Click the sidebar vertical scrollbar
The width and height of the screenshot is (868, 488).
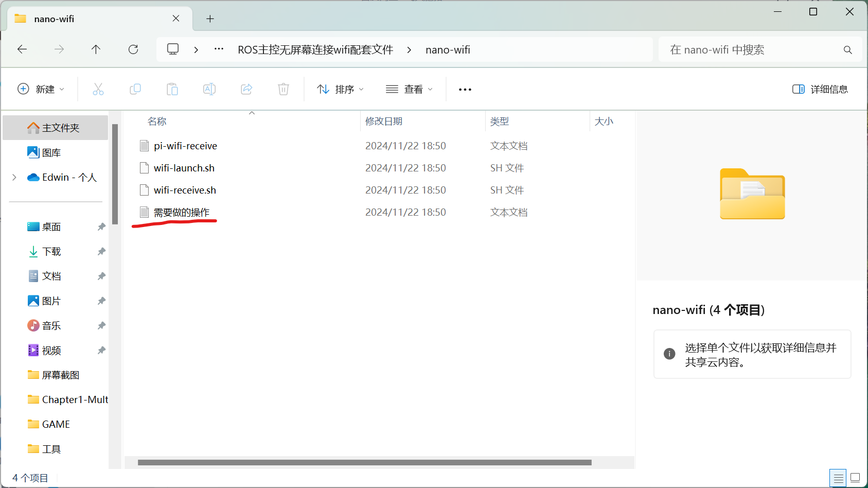coord(115,174)
